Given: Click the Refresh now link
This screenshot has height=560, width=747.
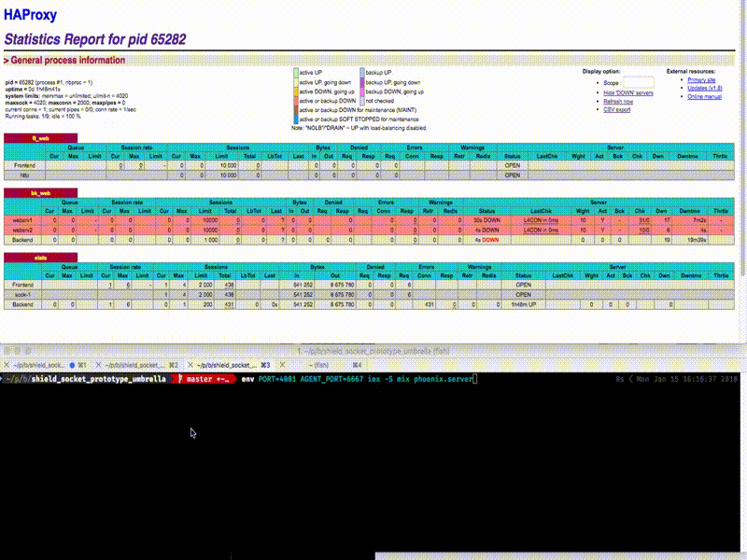Looking at the screenshot, I should click(x=618, y=102).
